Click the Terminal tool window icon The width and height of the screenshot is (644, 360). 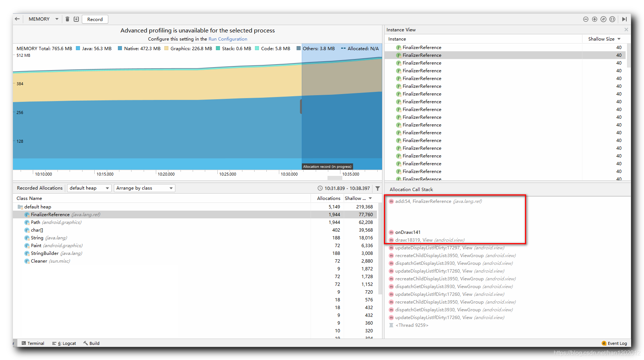click(24, 343)
